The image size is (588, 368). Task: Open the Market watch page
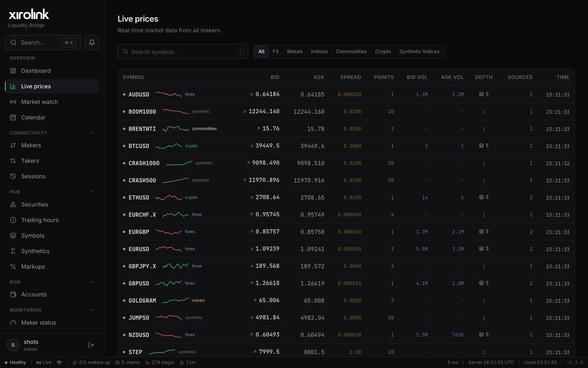52,102
